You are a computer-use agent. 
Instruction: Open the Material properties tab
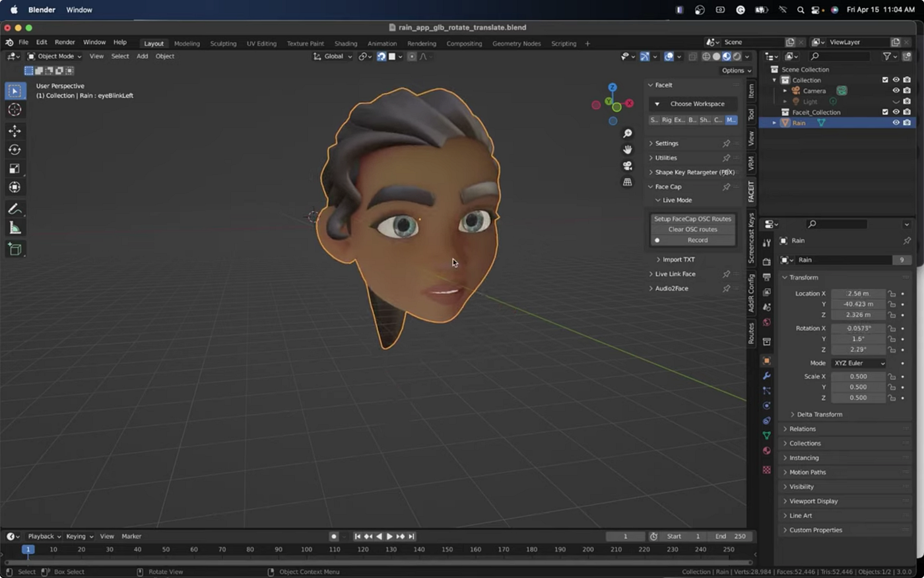(766, 451)
